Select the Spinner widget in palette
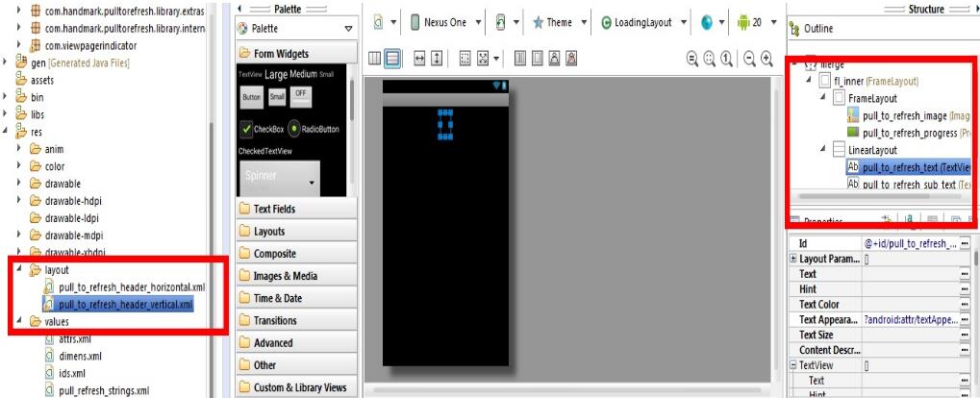The width and height of the screenshot is (980, 398). pyautogui.click(x=280, y=179)
